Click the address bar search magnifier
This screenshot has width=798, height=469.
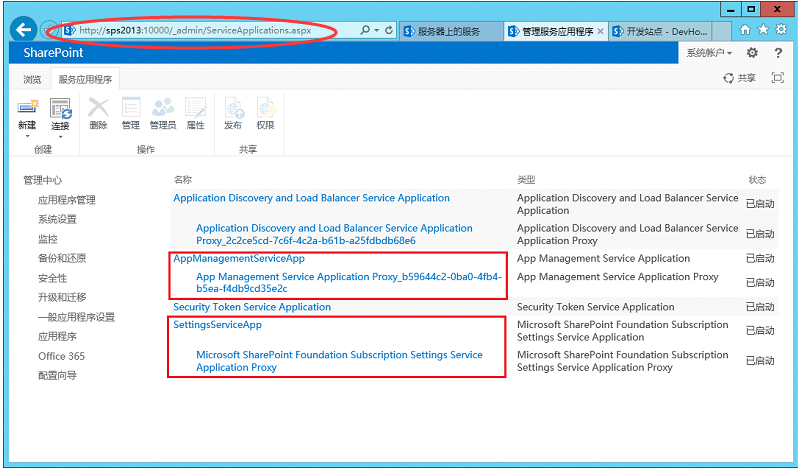tap(364, 31)
